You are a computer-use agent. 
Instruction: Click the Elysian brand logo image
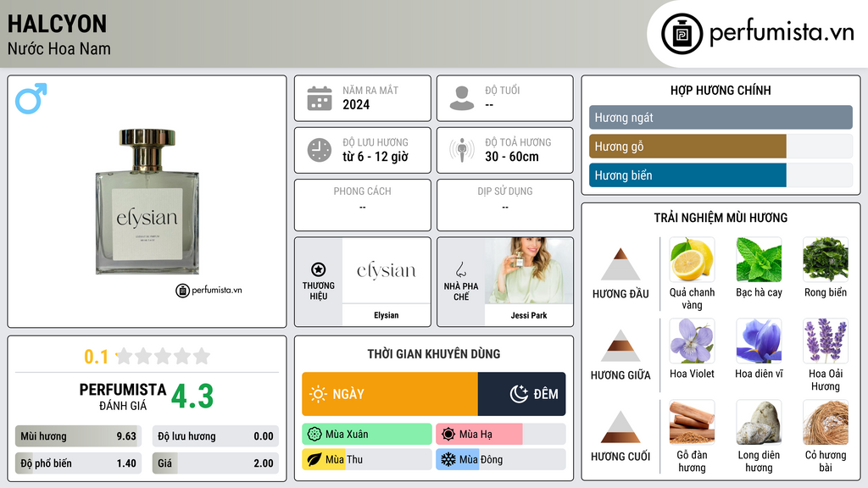pyautogui.click(x=387, y=270)
